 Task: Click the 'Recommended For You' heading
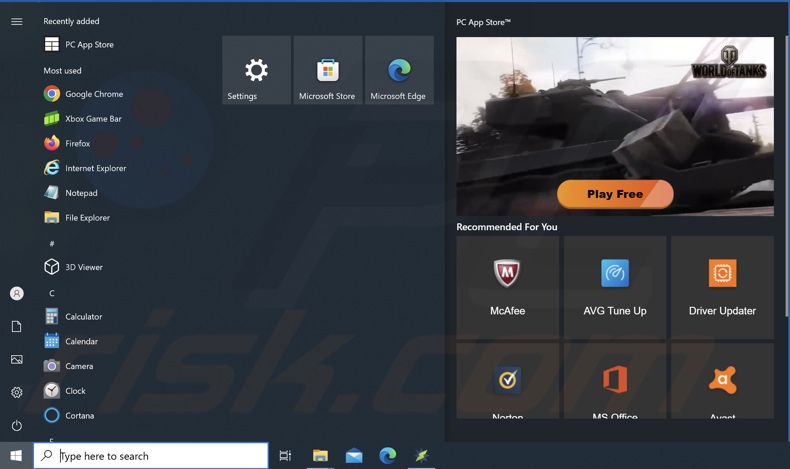pos(507,227)
